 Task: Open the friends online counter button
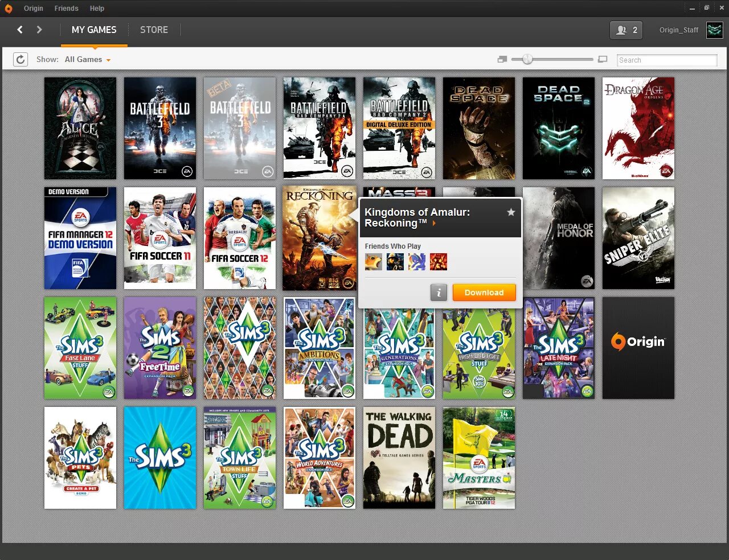point(626,30)
